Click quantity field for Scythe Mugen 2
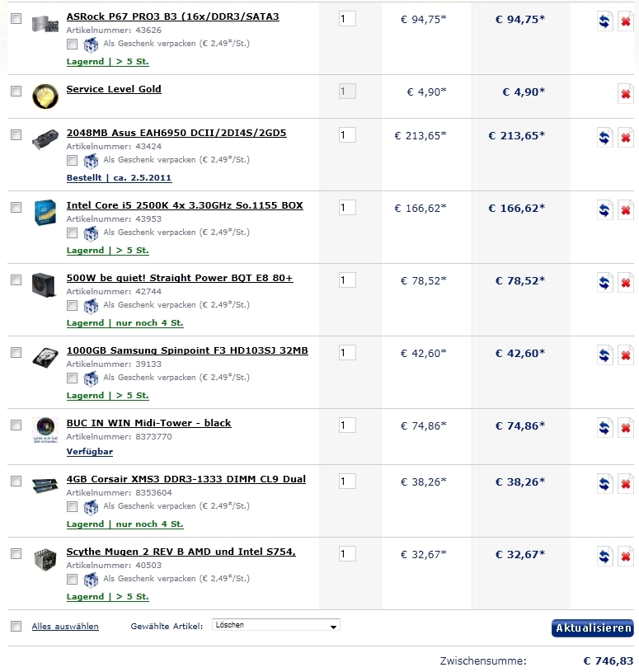Screen dimensions: 639x672 tap(347, 554)
